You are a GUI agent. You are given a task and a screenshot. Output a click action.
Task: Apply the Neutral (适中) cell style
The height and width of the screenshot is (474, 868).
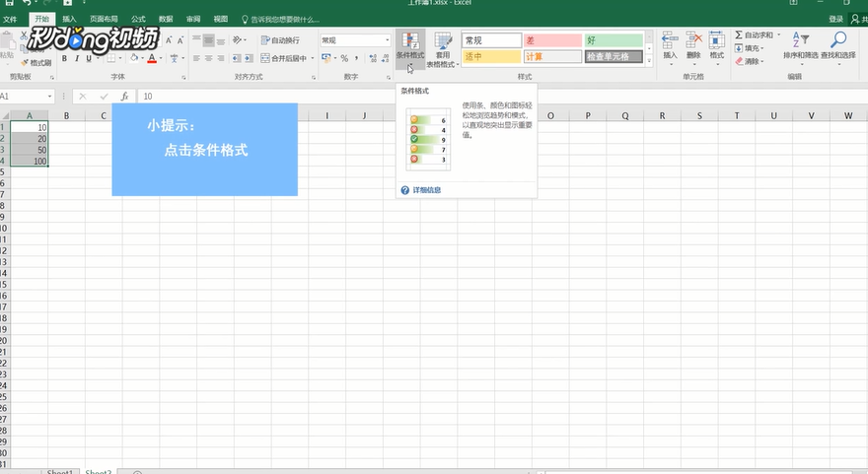pyautogui.click(x=491, y=56)
